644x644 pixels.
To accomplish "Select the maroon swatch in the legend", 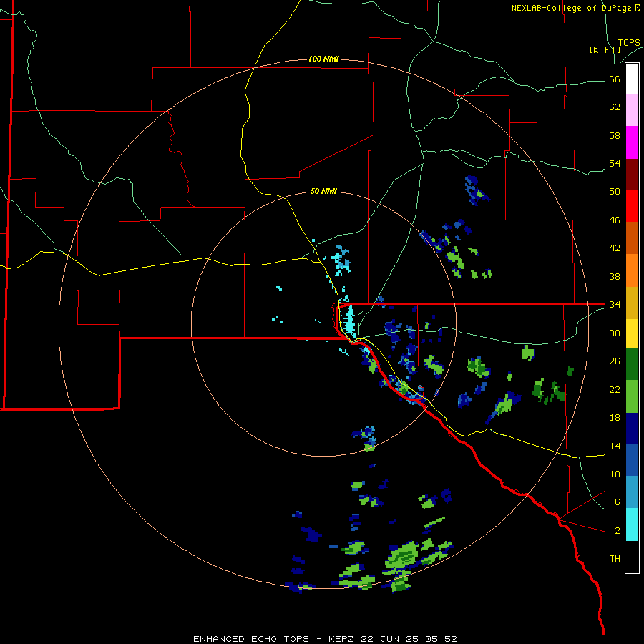I will tap(632, 175).
